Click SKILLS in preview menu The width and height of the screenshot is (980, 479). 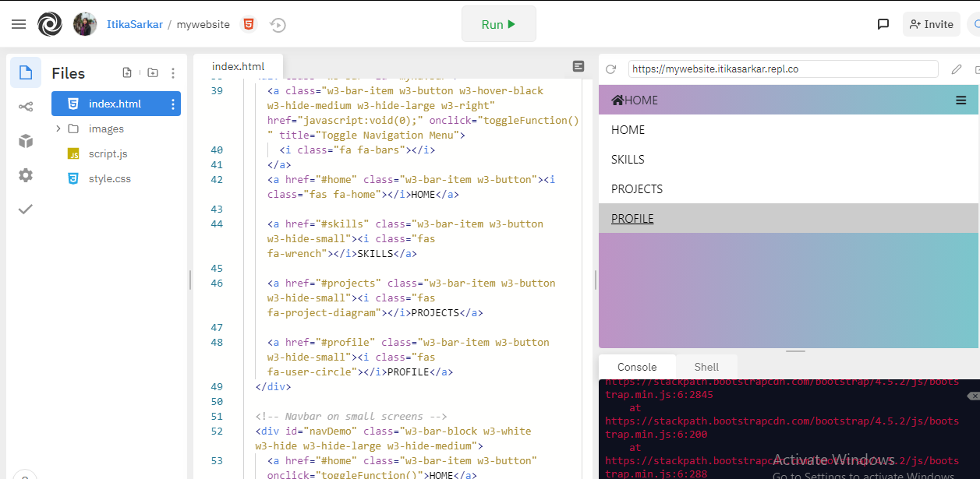pos(788,160)
